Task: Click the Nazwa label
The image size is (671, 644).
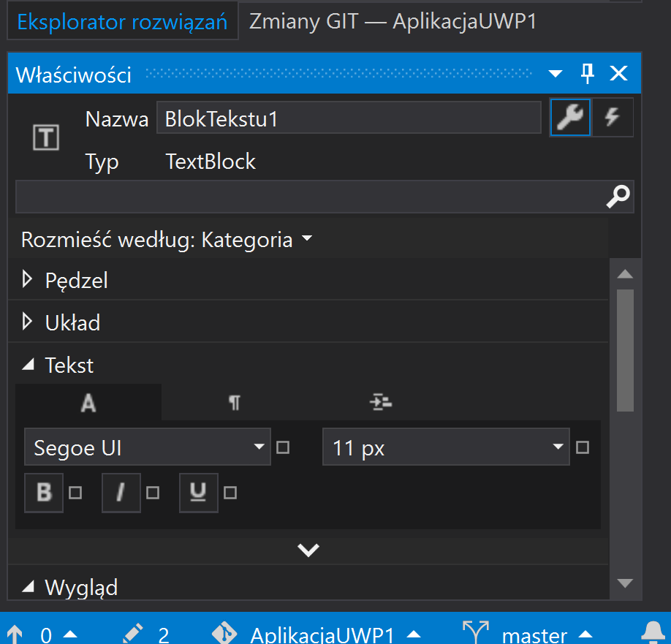Action: point(117,119)
